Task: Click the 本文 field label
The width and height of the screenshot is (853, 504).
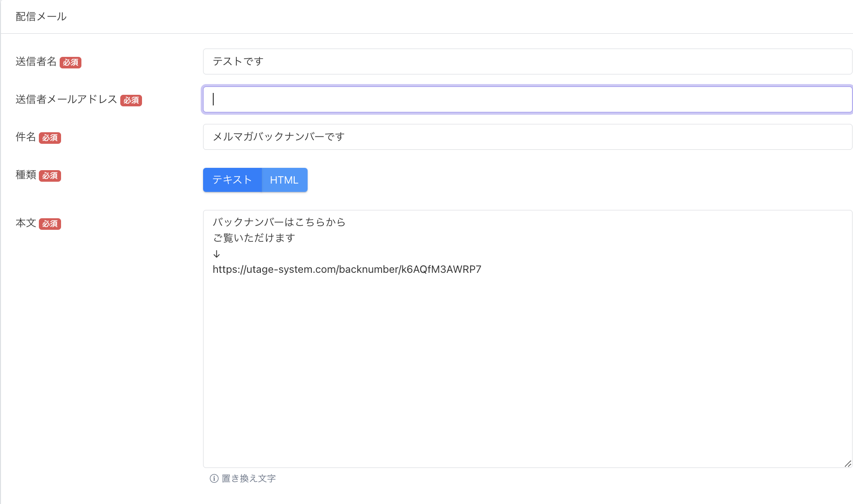Action: coord(26,223)
